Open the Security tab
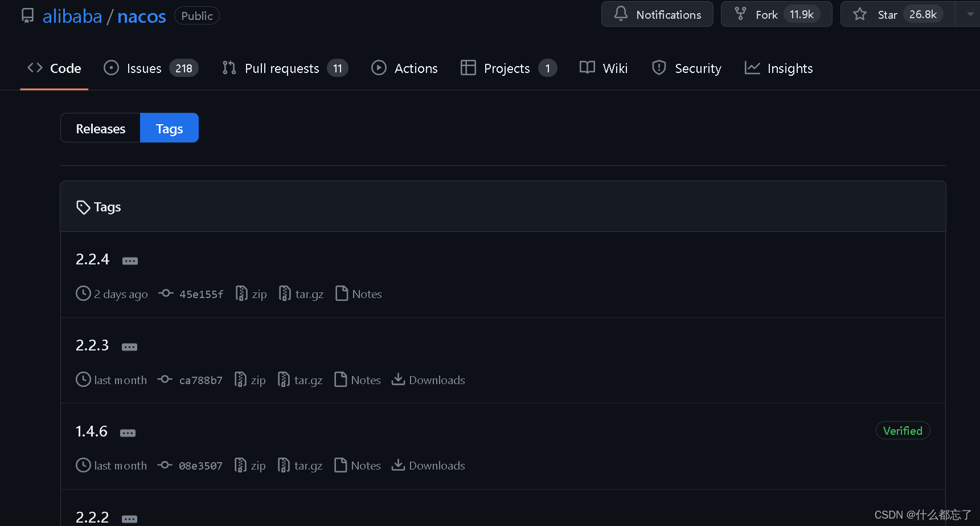Screen dimensions: 980x526 tap(686, 68)
